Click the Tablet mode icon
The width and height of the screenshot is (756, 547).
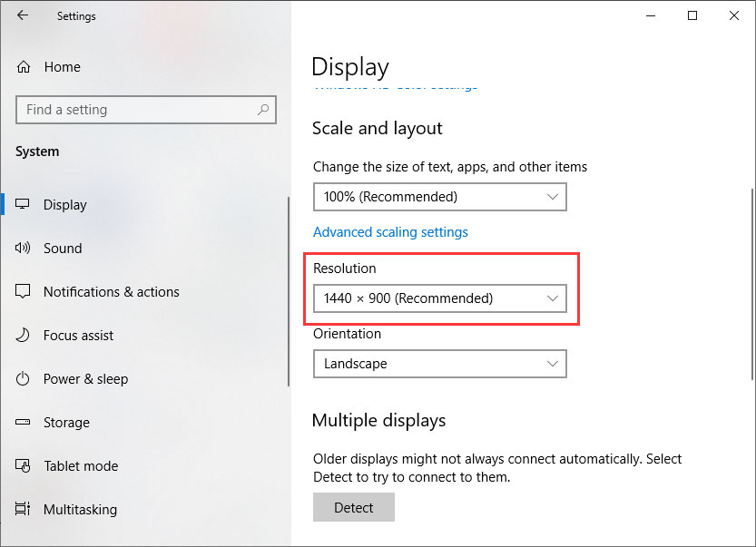[22, 465]
